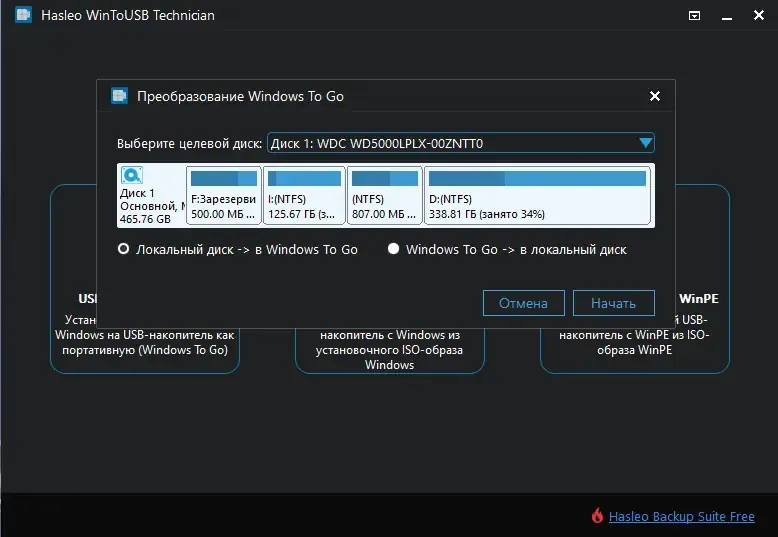The width and height of the screenshot is (778, 537).
Task: Click the Отмена button
Action: pos(523,303)
